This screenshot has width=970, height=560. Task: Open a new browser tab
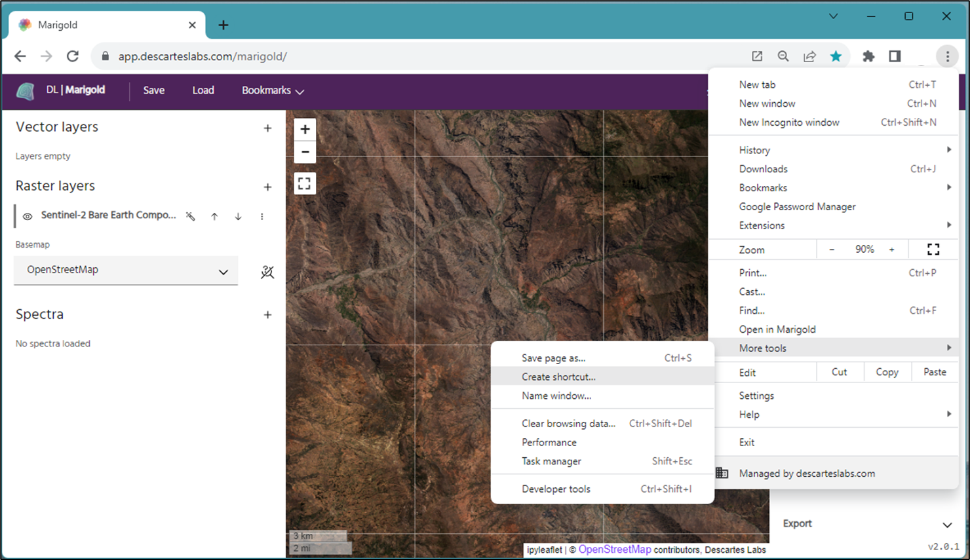[x=223, y=25]
